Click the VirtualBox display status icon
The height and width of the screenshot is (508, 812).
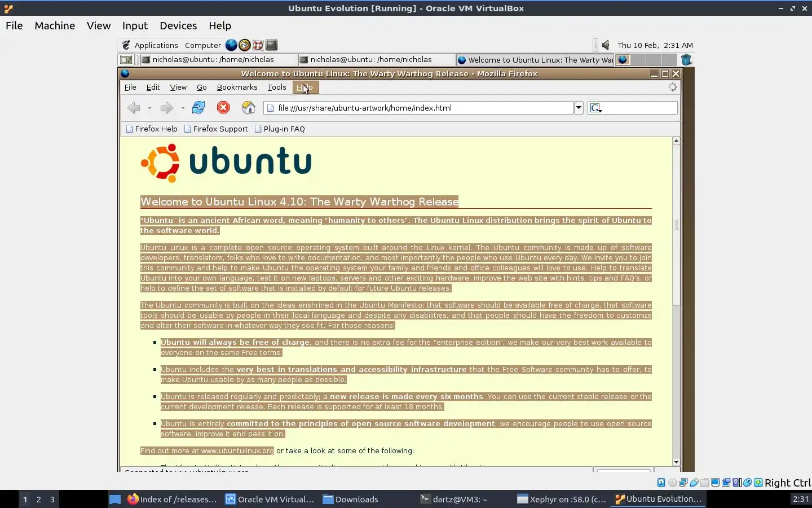pos(715,483)
